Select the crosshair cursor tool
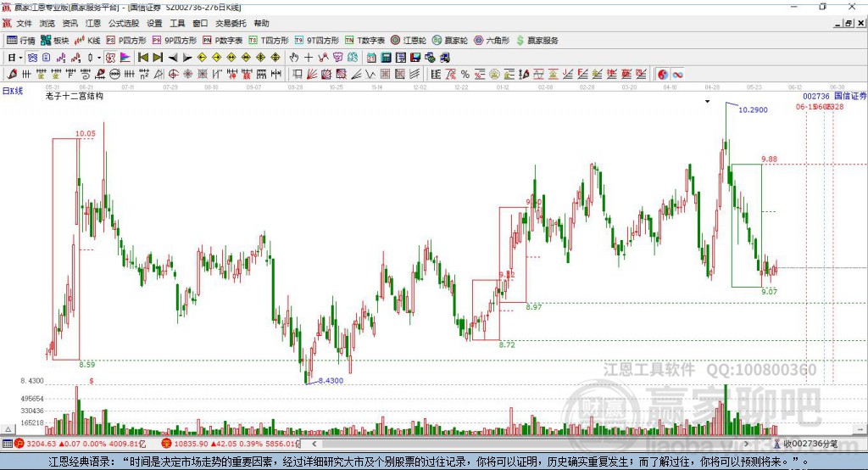Image resolution: width=868 pixels, height=470 pixels. coord(309,58)
